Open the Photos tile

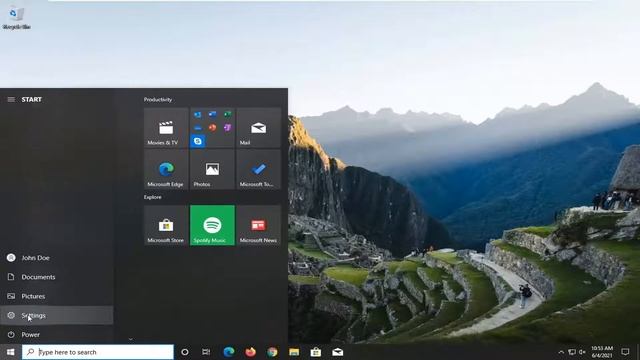212,169
